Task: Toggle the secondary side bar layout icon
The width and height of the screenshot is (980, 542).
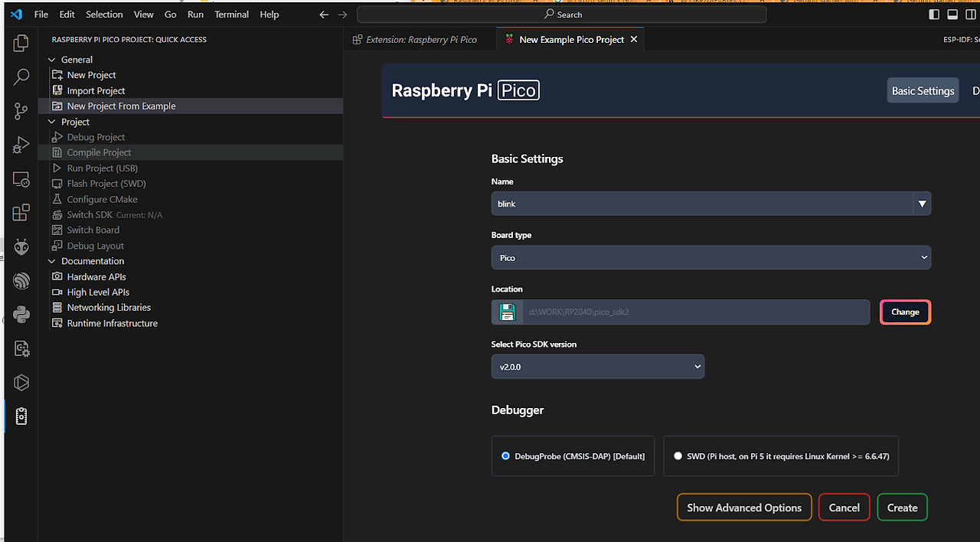Action: click(x=971, y=15)
